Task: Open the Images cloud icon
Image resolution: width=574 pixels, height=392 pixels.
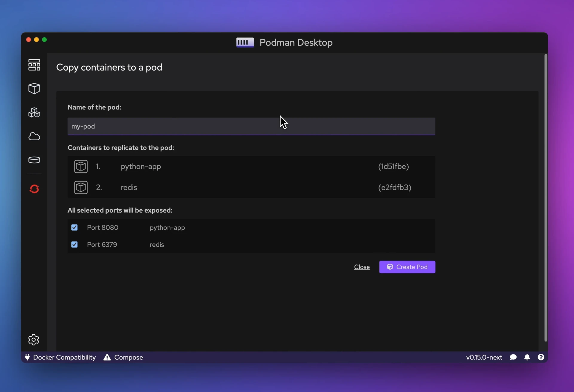Action: 34,136
